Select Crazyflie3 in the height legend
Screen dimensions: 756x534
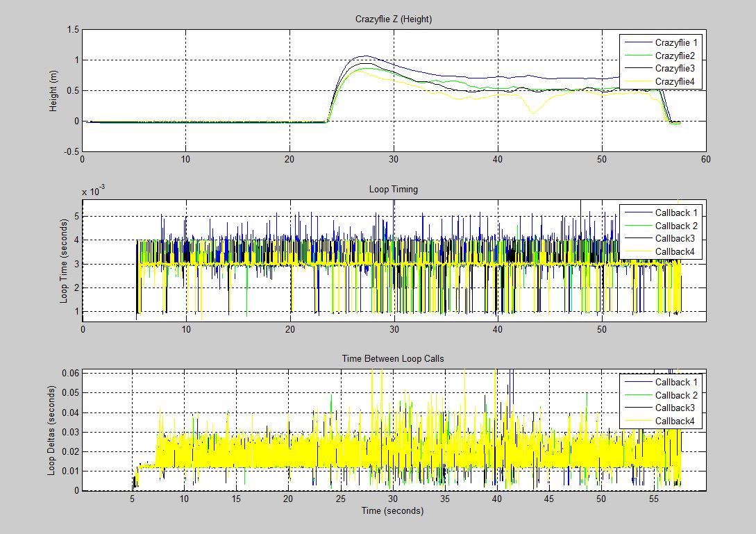coord(675,69)
